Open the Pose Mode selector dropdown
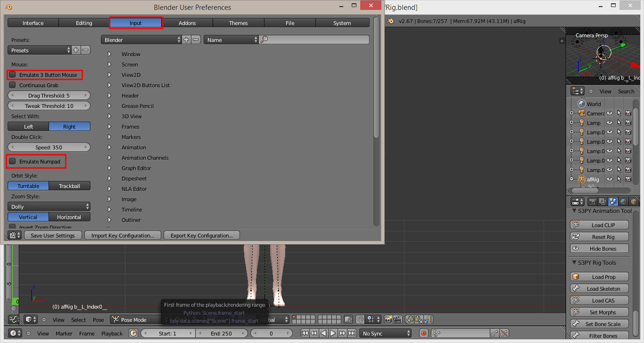Screen dimensions: 644x343 (137, 320)
